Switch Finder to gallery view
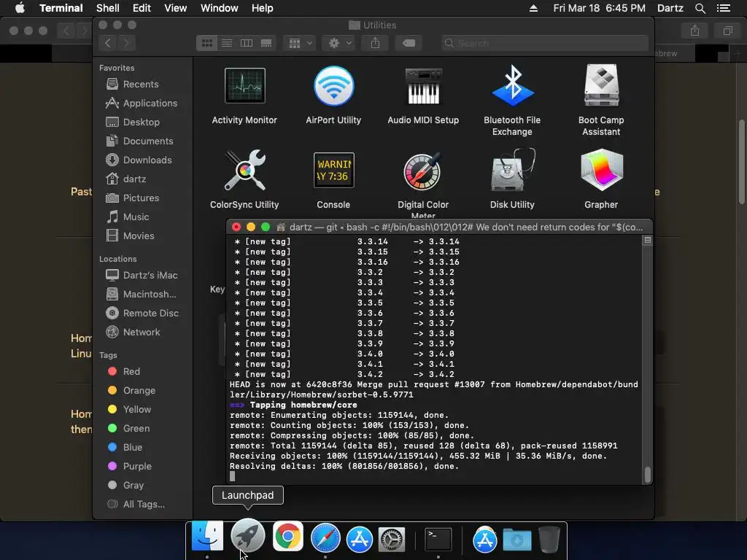Screen dimensions: 747x560 (x=266, y=43)
